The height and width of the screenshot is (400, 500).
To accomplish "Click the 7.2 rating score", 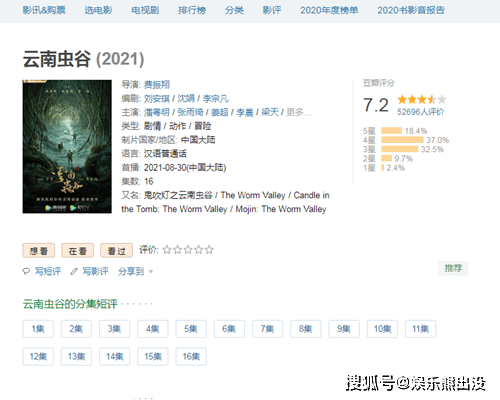I will 376,105.
